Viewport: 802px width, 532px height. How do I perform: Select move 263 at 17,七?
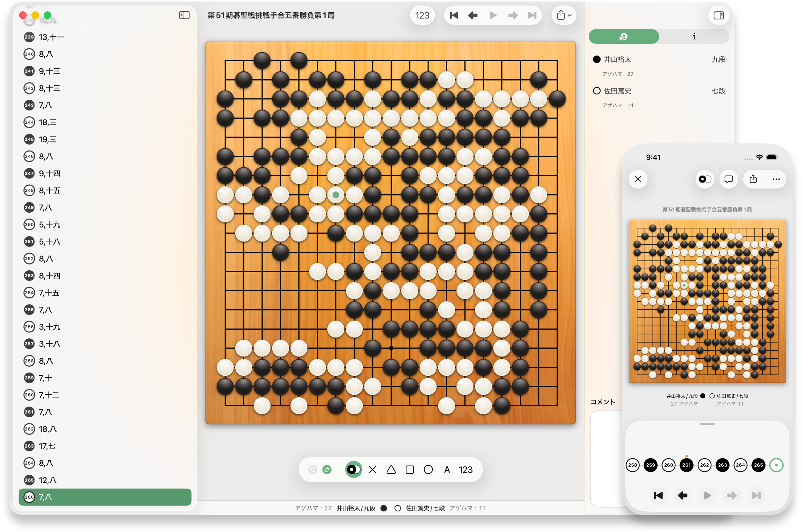(105, 446)
